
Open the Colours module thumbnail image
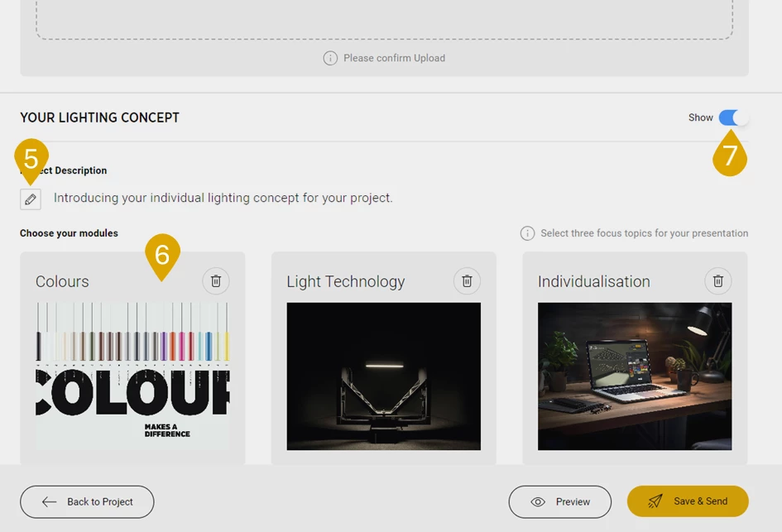click(132, 376)
